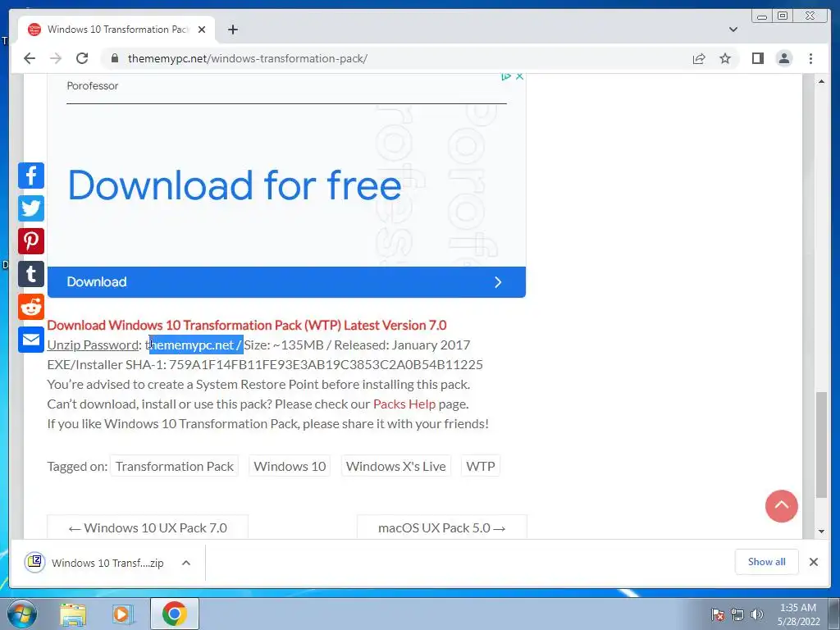Reload the current page
The width and height of the screenshot is (840, 630).
click(82, 58)
